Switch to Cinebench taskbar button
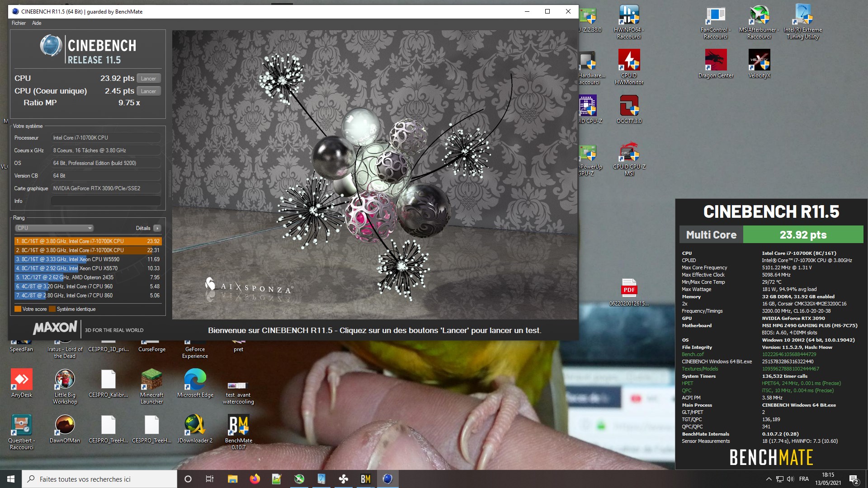The width and height of the screenshot is (868, 488). tap(387, 479)
